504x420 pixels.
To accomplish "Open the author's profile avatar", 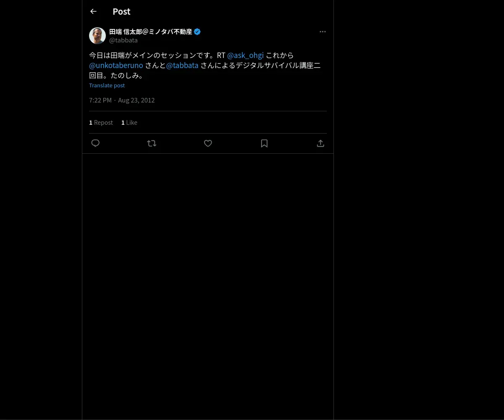I will (x=97, y=36).
